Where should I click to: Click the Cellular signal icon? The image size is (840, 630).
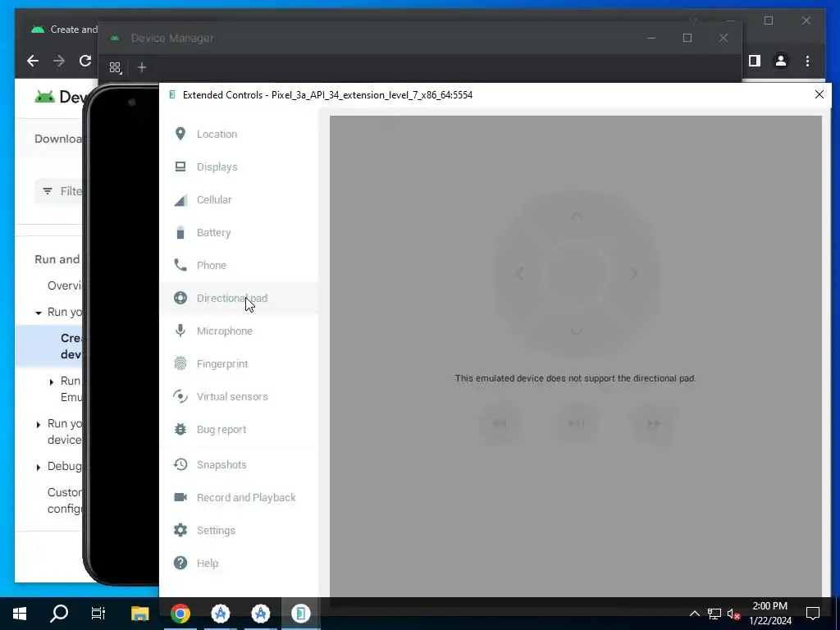[x=180, y=200]
